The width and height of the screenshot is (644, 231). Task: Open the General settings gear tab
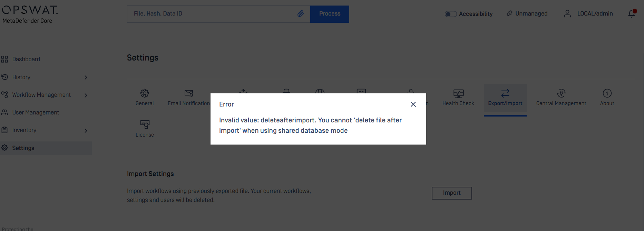coord(145,97)
